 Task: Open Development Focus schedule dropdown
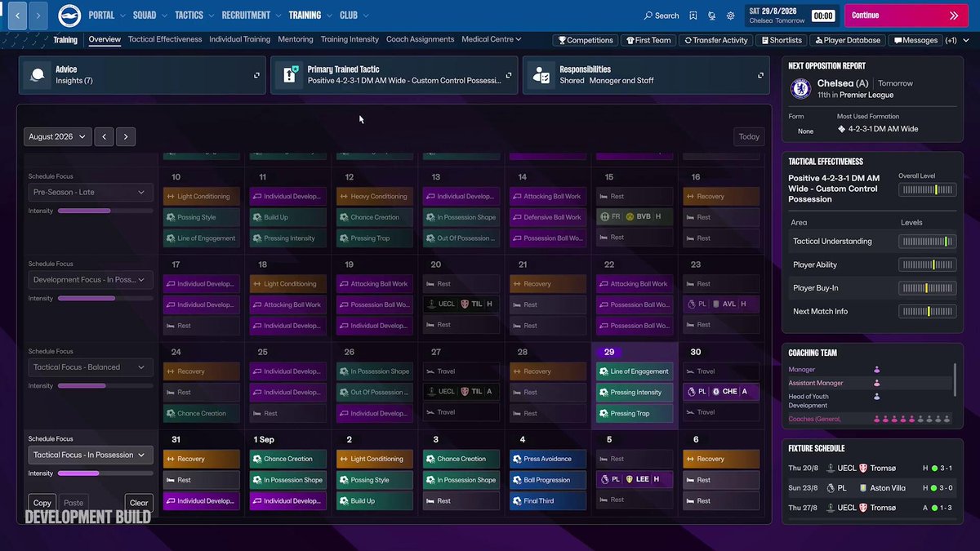(89, 280)
